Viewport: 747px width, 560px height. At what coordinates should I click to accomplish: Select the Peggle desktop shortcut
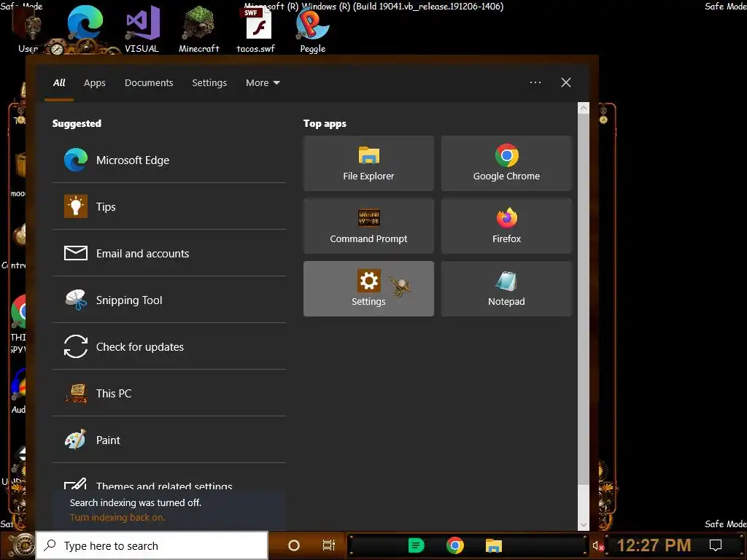coord(312,29)
